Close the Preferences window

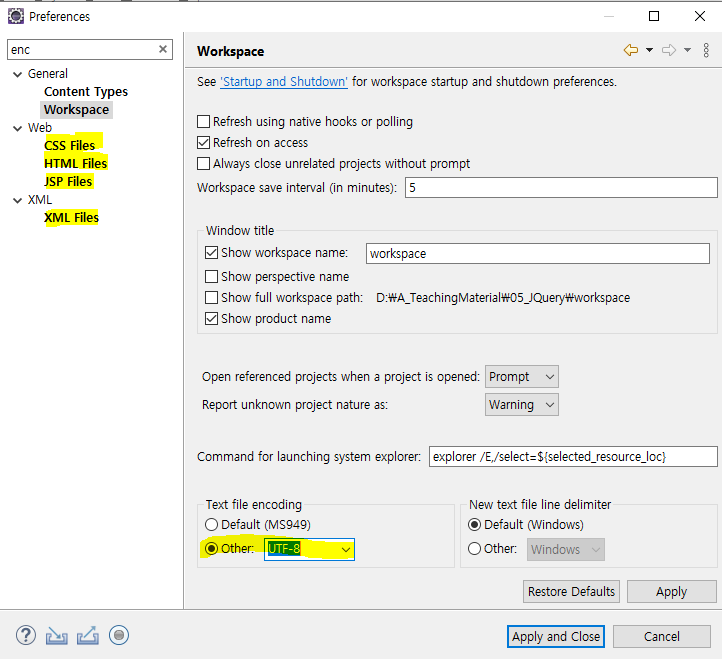tap(700, 16)
